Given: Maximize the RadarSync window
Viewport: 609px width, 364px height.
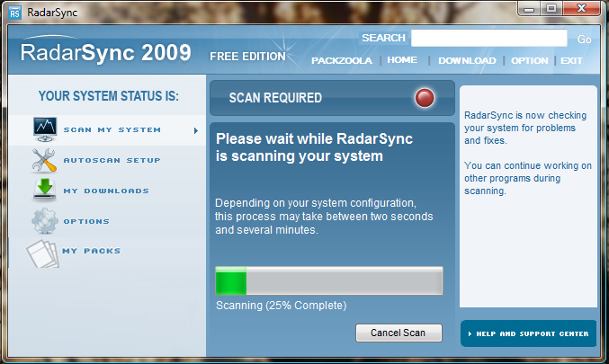Looking at the screenshot, I should 551,8.
